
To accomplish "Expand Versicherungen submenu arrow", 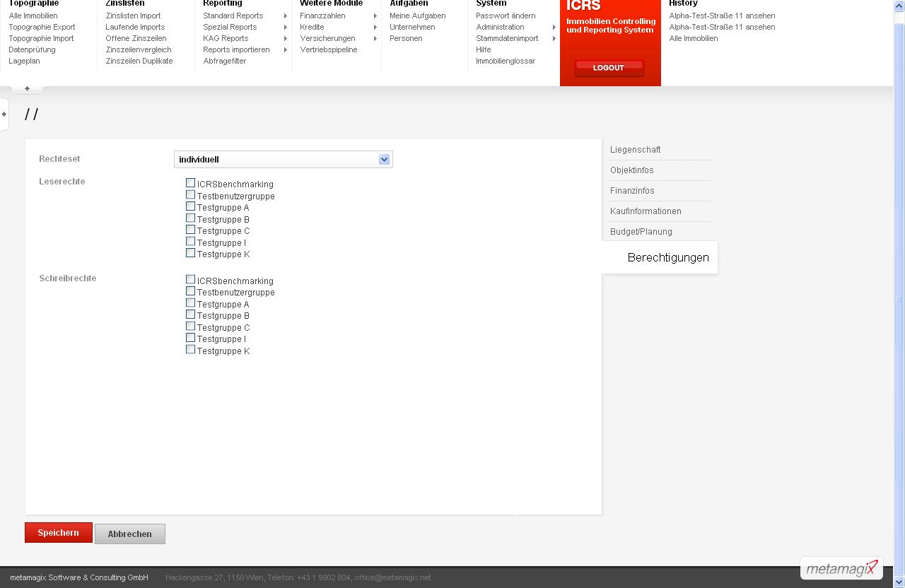I will tap(375, 38).
